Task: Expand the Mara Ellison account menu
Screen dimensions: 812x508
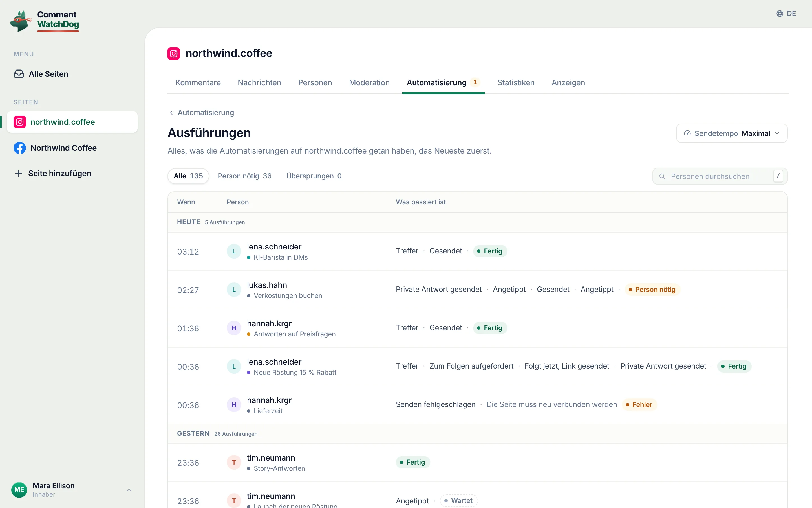Action: 129,490
